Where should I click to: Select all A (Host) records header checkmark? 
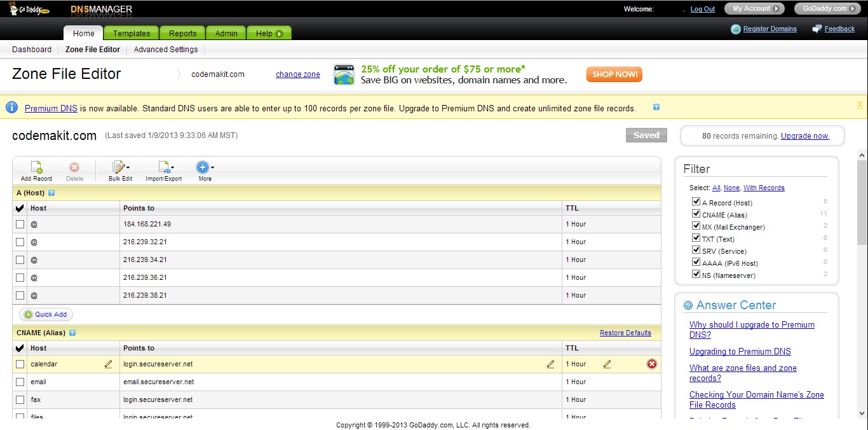click(20, 208)
